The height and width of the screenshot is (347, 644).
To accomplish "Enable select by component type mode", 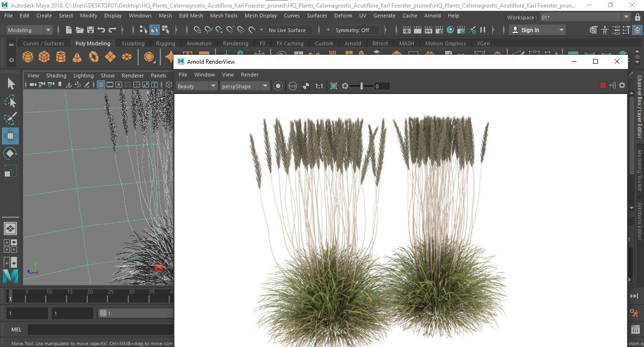I will [x=165, y=30].
